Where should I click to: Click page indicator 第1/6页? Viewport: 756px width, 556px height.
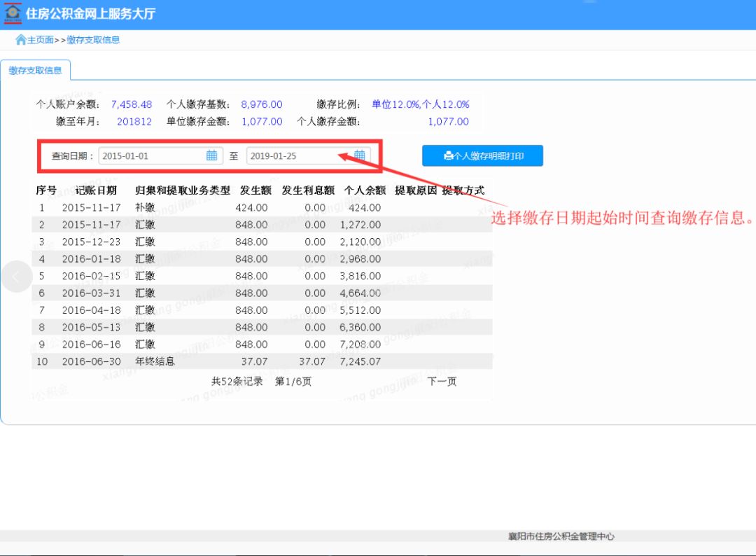(x=293, y=382)
